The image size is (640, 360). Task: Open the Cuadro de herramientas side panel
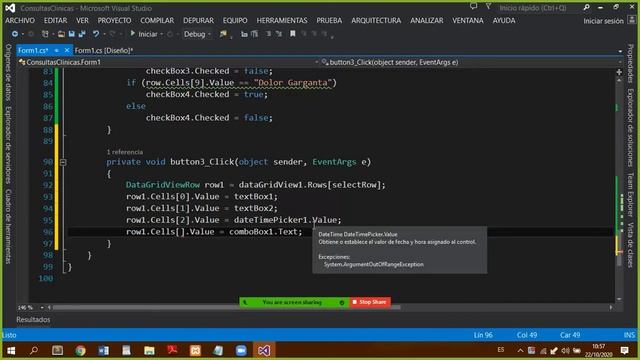[8, 227]
